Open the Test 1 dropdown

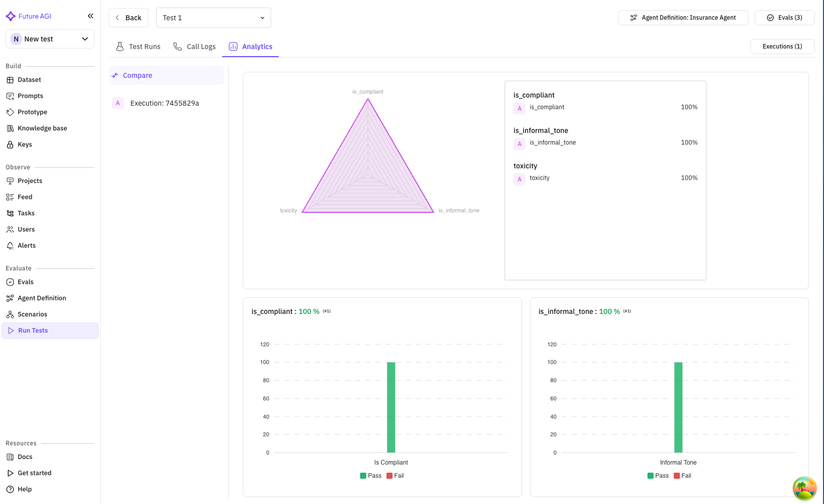click(213, 17)
